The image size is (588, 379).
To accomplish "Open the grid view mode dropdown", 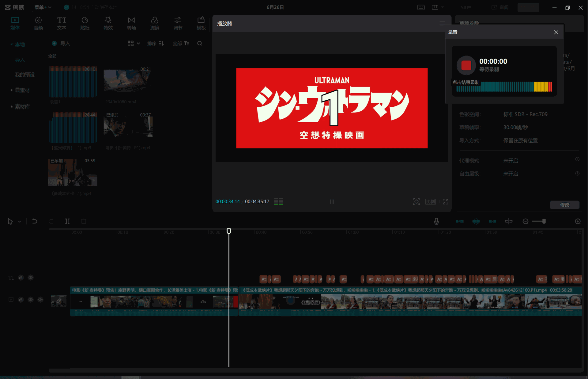I will 134,43.
